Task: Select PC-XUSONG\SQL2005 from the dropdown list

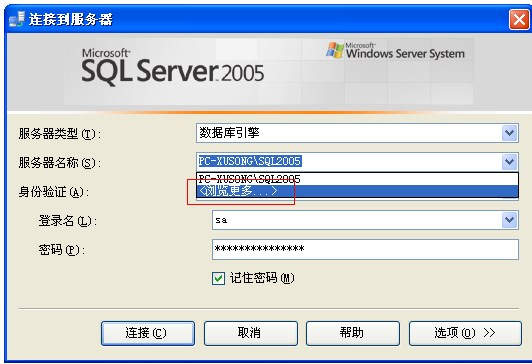Action: coord(357,179)
